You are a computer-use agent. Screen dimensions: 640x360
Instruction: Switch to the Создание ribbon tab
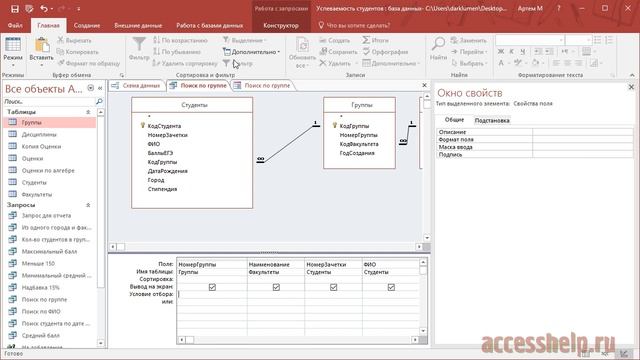click(87, 25)
